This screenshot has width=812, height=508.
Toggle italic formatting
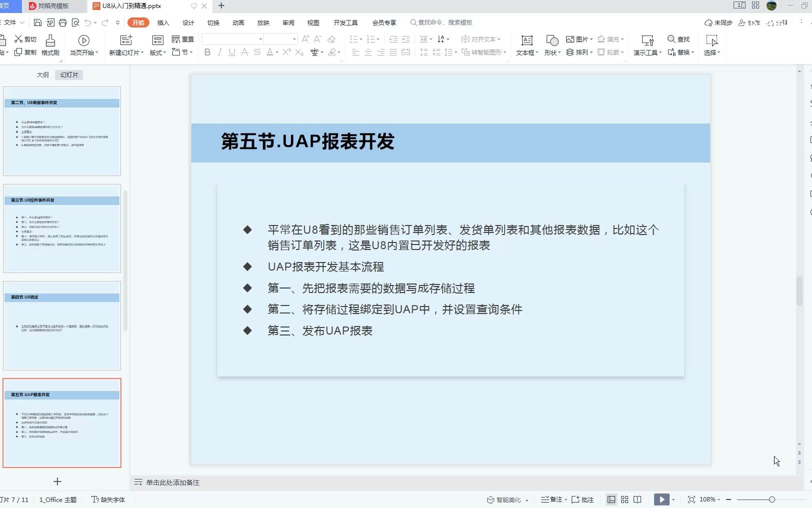tap(219, 52)
